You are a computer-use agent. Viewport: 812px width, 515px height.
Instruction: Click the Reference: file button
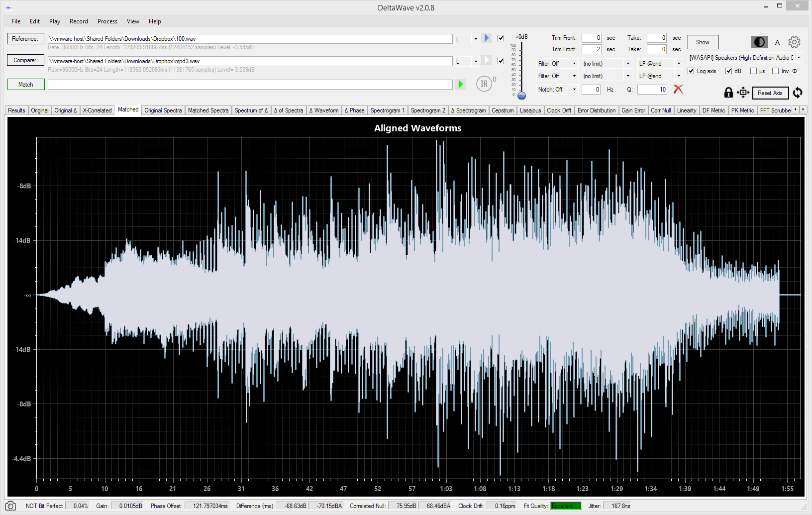pyautogui.click(x=25, y=39)
